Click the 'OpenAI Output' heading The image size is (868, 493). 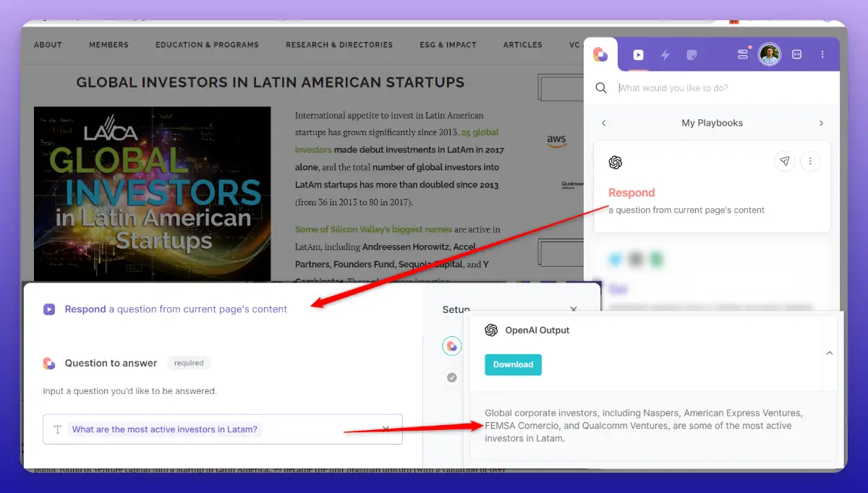(537, 330)
